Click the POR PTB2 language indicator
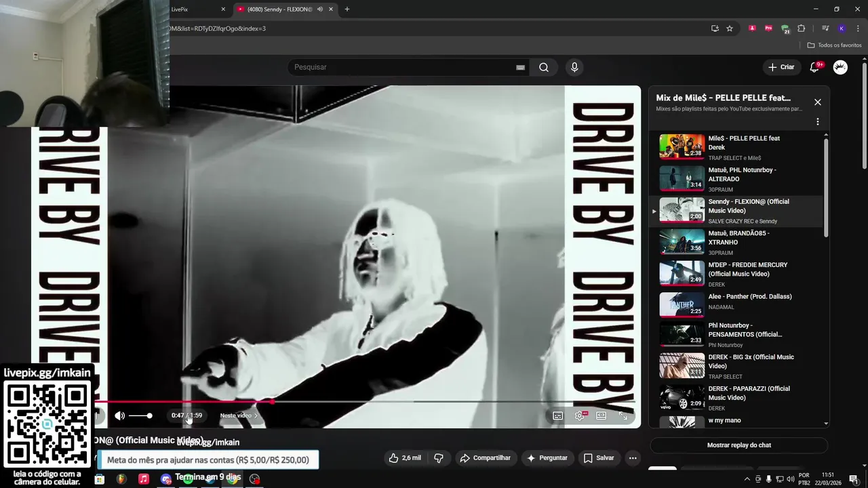 (x=804, y=479)
